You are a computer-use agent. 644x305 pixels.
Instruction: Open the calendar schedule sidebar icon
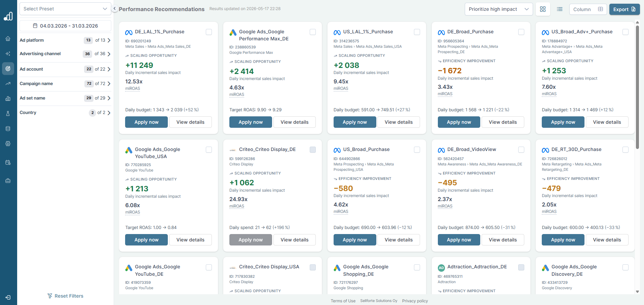[x=8, y=162]
